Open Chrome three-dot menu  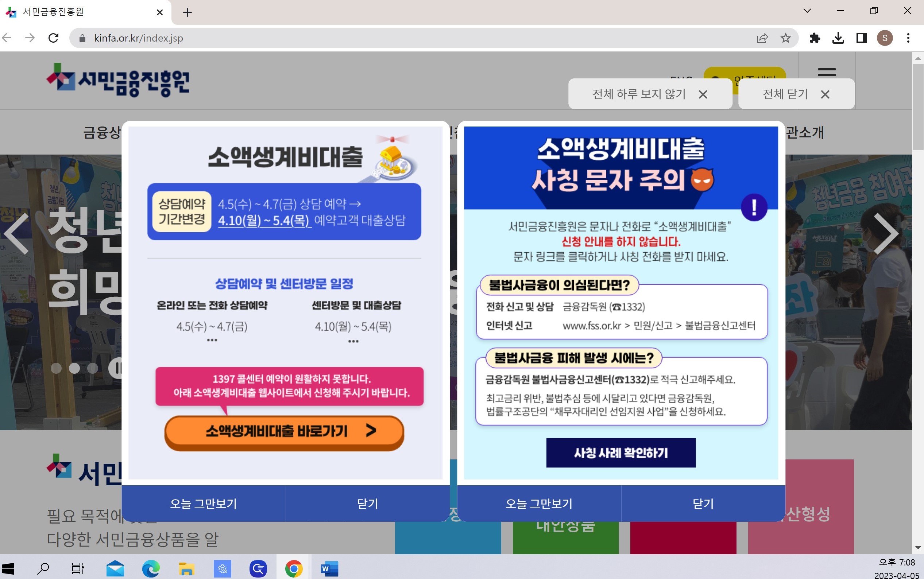[x=908, y=38]
